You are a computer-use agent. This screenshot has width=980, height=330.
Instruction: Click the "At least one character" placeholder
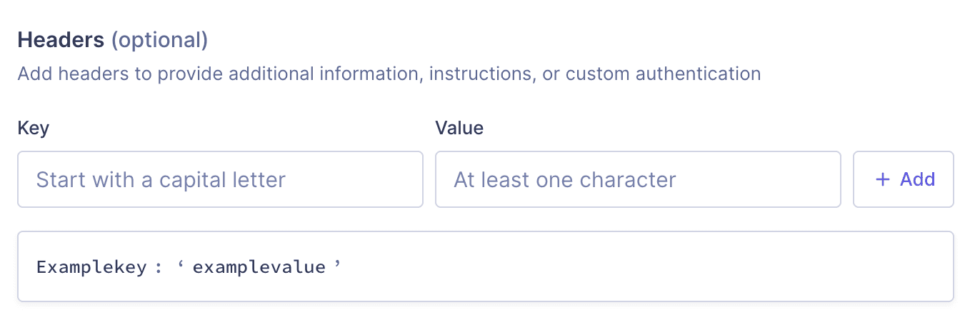pos(564,179)
